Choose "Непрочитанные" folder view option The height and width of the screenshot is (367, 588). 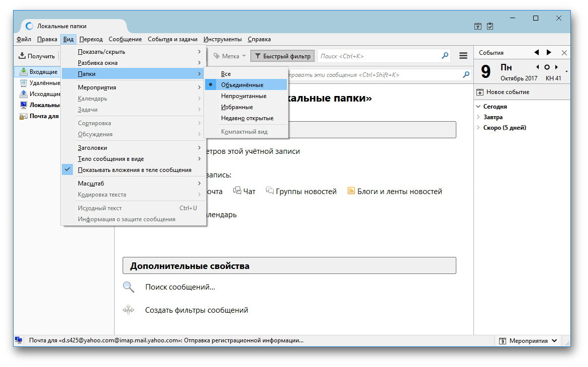(244, 96)
